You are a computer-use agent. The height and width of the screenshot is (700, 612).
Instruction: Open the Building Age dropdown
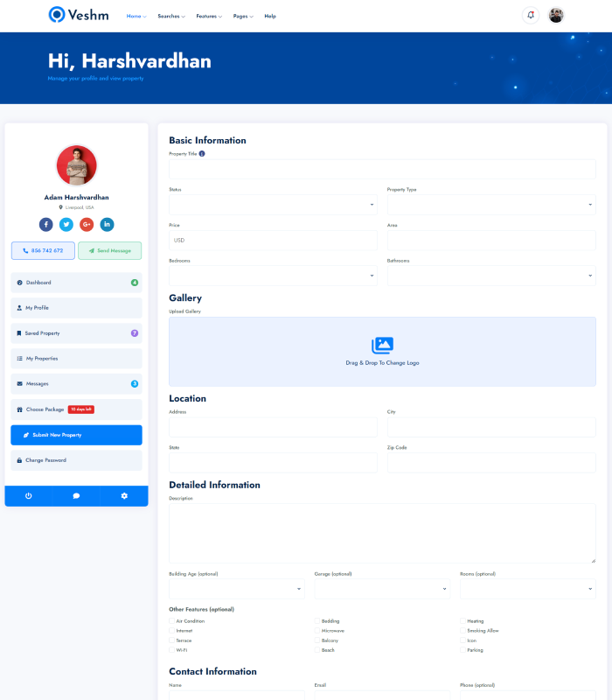(x=236, y=589)
